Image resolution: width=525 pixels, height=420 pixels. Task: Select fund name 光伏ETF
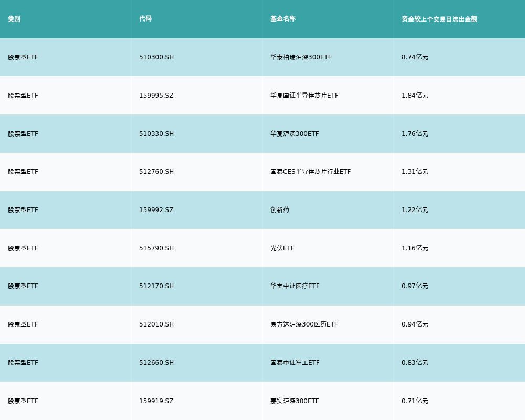pyautogui.click(x=282, y=248)
